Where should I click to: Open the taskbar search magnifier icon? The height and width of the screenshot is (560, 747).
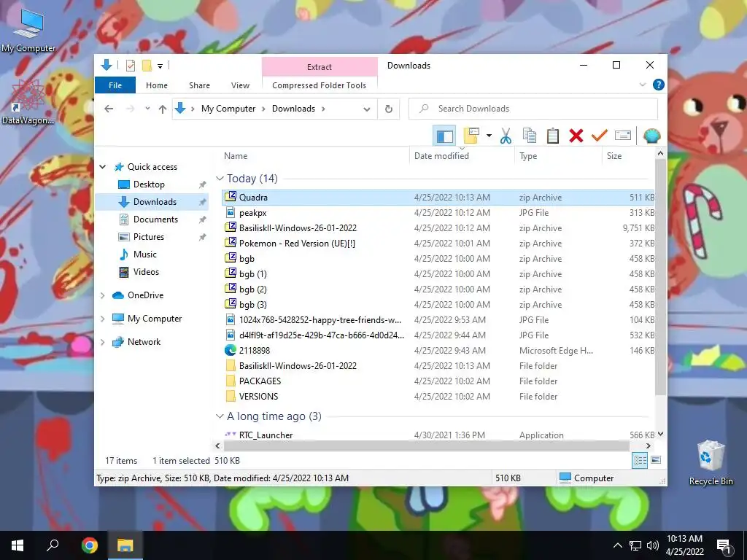coord(53,545)
